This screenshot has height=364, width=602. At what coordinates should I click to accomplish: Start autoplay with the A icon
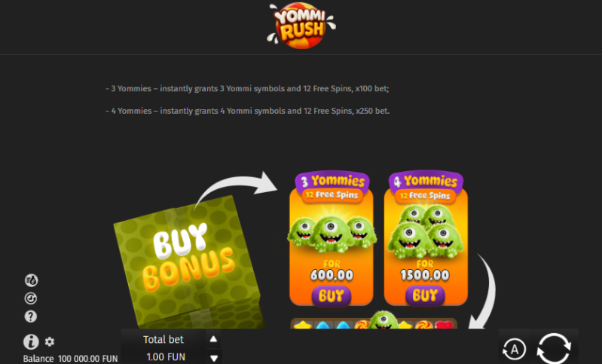[x=514, y=349]
